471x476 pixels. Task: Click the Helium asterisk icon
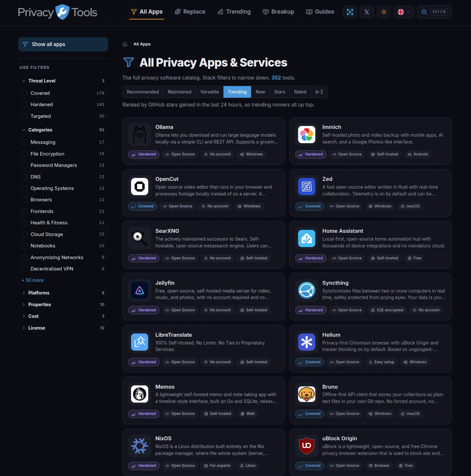[x=307, y=342]
